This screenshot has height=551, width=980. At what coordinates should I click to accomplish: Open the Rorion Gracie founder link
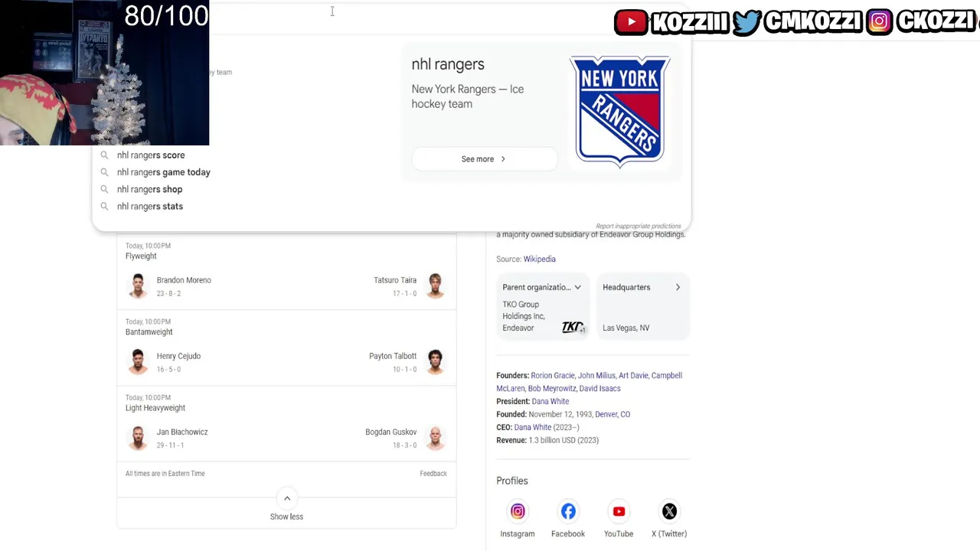[552, 376]
